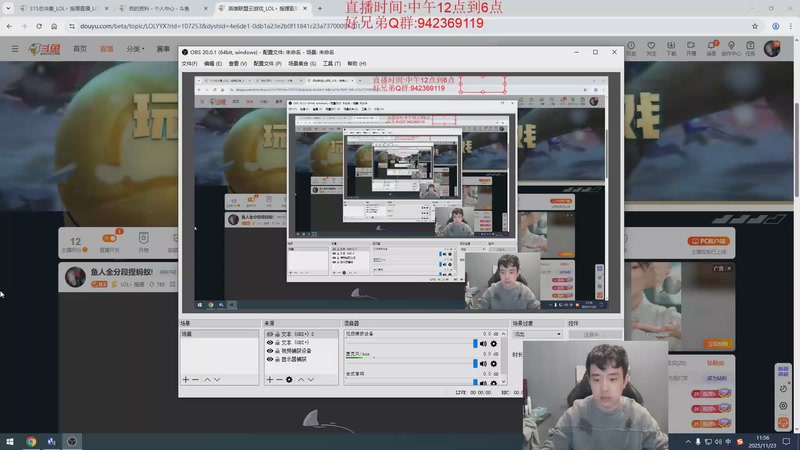
Task: Toggle lock on 文本 (GDI+) 2 source
Action: pos(278,334)
